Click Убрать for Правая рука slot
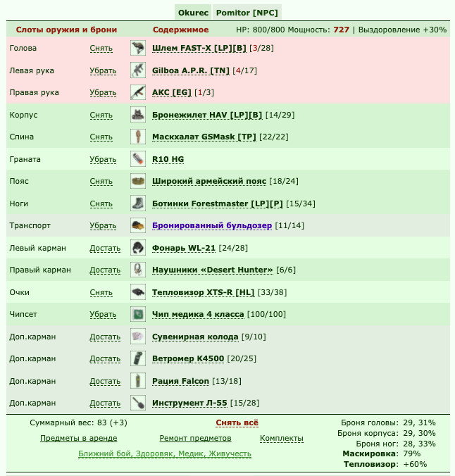This screenshot has height=476, width=455. coord(103,92)
